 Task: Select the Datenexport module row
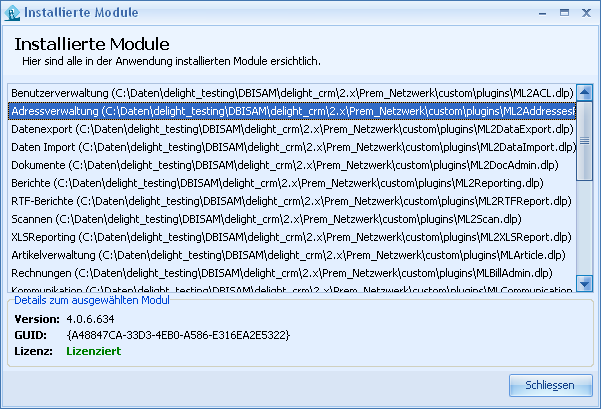(x=292, y=129)
